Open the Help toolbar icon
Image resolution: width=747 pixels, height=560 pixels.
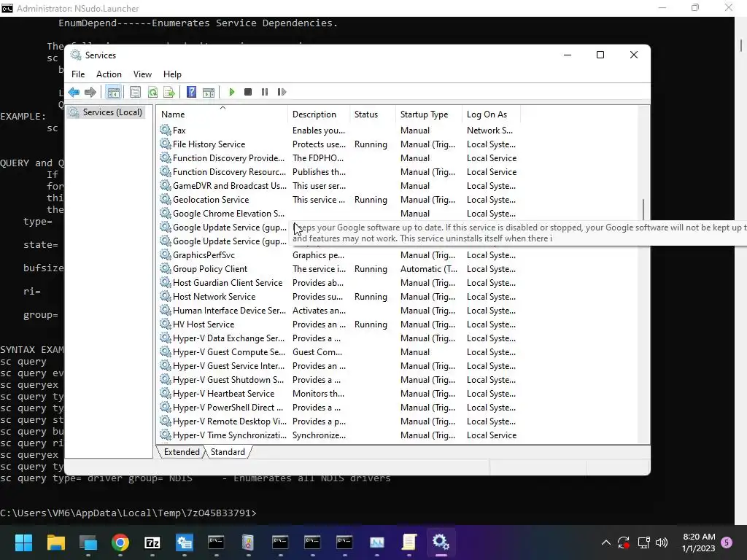pyautogui.click(x=191, y=92)
